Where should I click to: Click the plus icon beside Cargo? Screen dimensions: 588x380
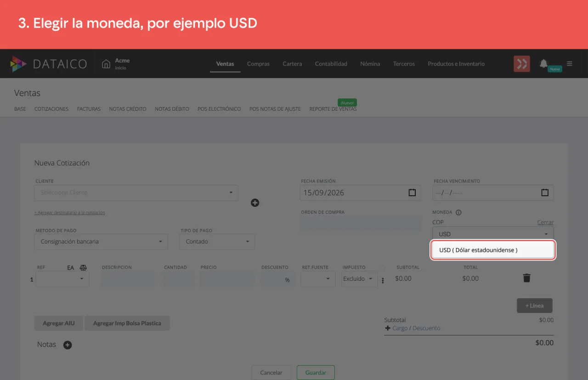click(x=388, y=328)
